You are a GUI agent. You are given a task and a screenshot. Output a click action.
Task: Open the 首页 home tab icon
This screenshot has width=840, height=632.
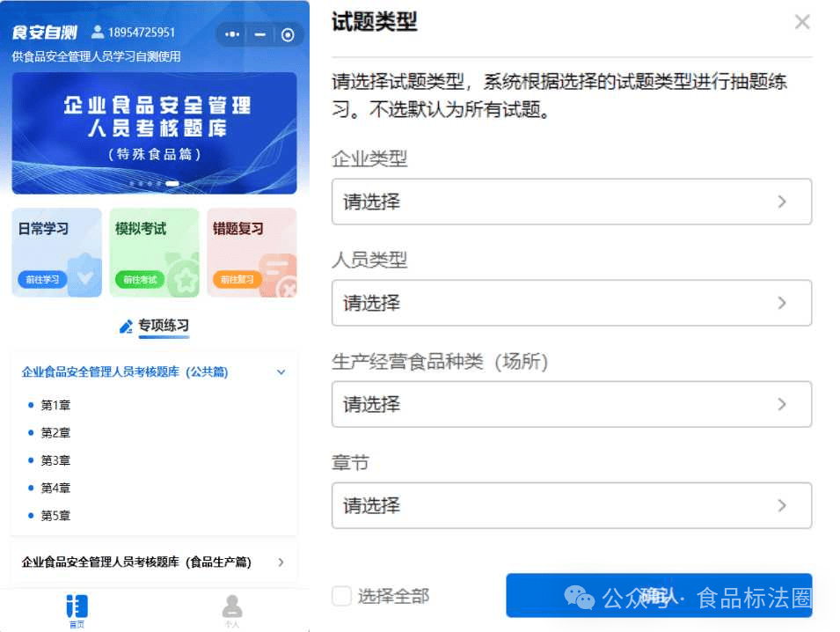(77, 606)
